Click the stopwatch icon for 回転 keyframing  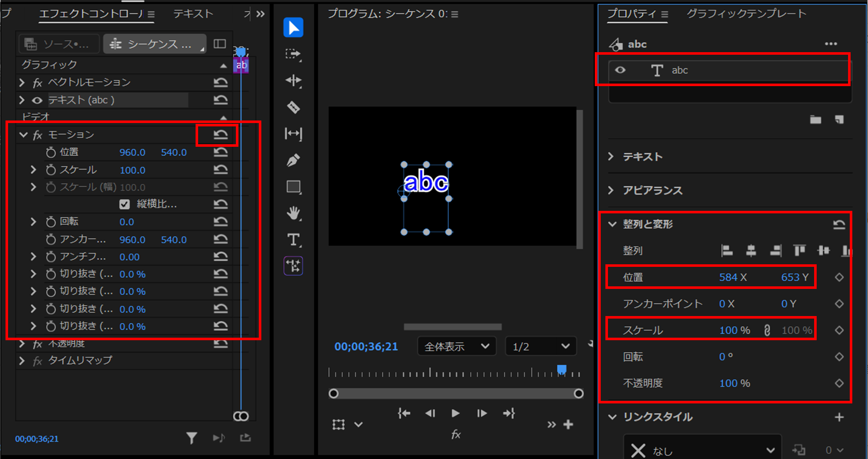tap(50, 221)
